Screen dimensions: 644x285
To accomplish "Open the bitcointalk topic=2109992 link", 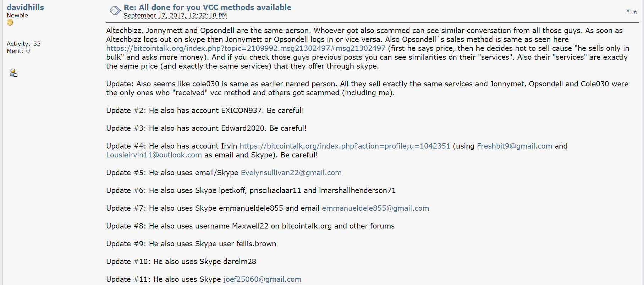I will point(246,48).
